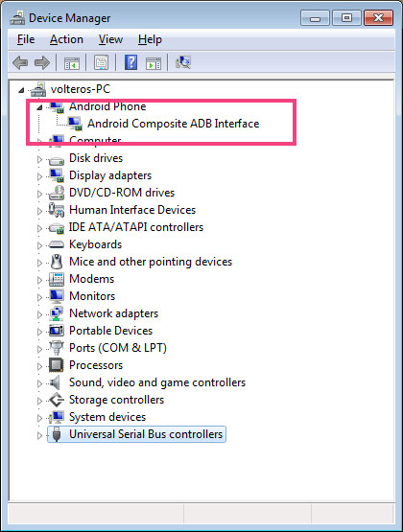Expand the Universal Serial Bus controllers node
This screenshot has width=403, height=532.
(39, 435)
